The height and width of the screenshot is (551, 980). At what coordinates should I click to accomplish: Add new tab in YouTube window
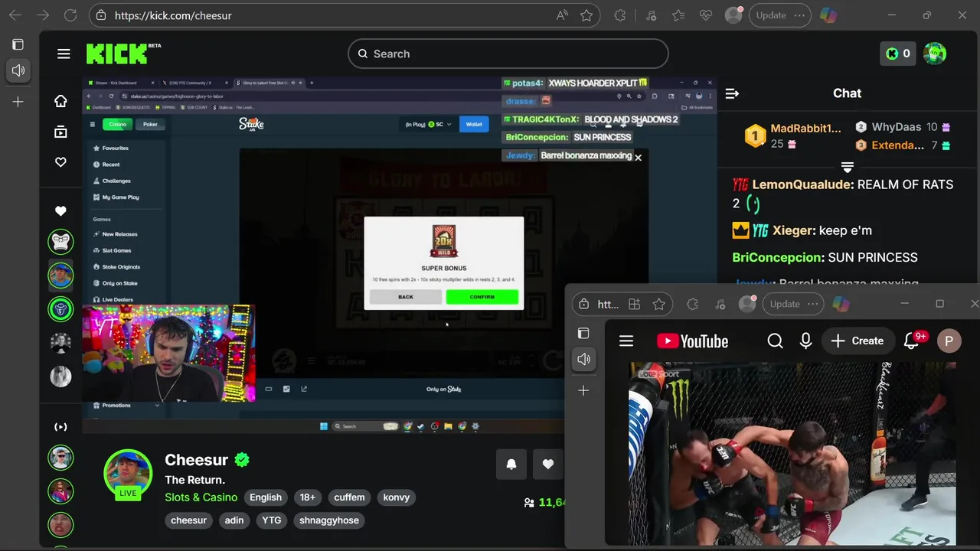(x=583, y=390)
